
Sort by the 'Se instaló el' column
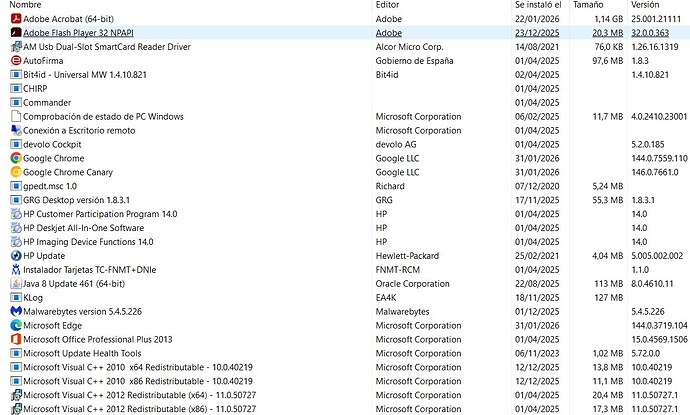[x=540, y=5]
